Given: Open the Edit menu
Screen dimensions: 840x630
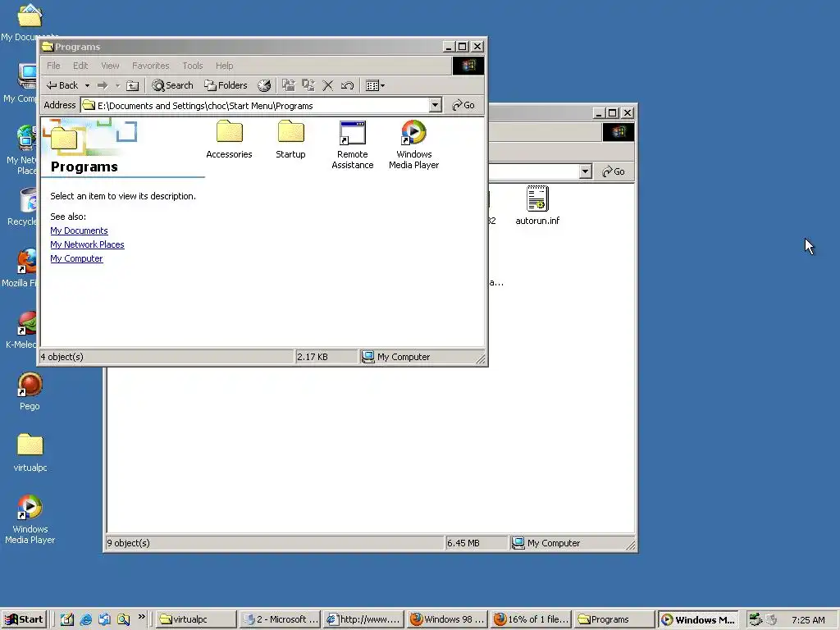Looking at the screenshot, I should (x=80, y=66).
